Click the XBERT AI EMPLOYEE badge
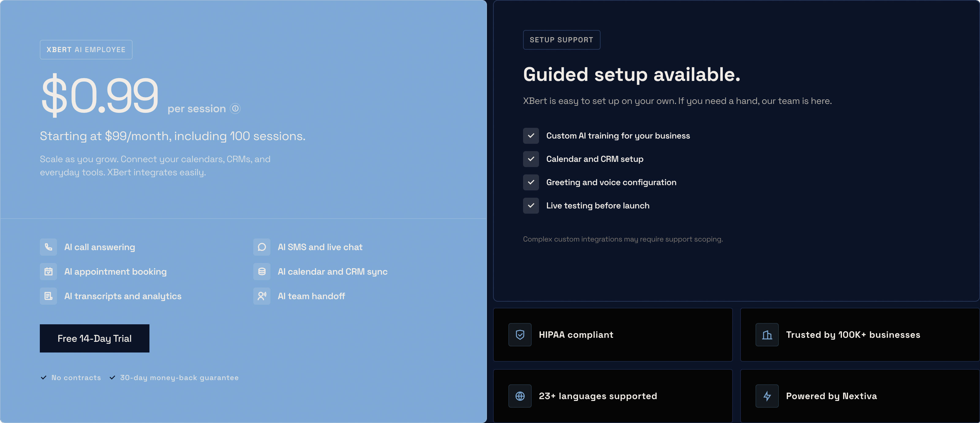980x423 pixels. click(86, 50)
